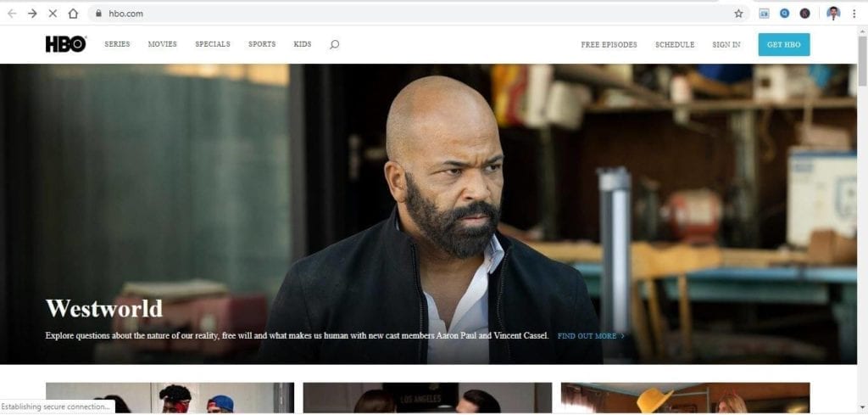Open the Chrome profile avatar
Viewport: 868px width, 415px height.
(x=832, y=14)
